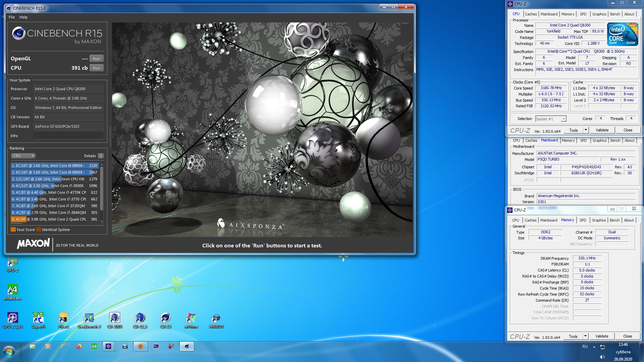Select Mainboard tab in bottom CPU-Z window

coord(549,220)
